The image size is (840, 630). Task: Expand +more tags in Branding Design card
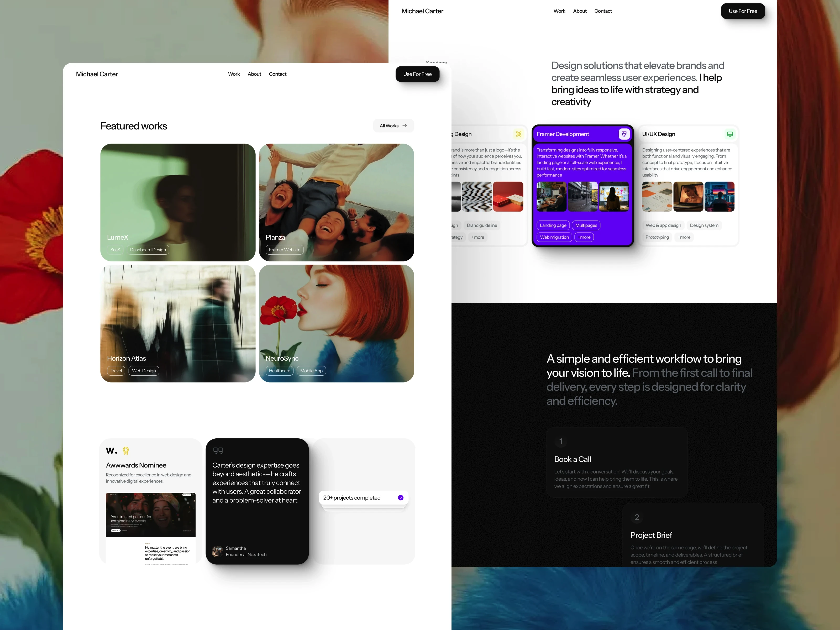coord(478,237)
